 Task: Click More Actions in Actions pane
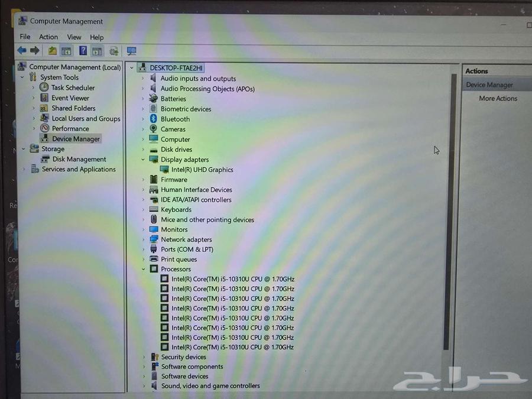click(498, 99)
